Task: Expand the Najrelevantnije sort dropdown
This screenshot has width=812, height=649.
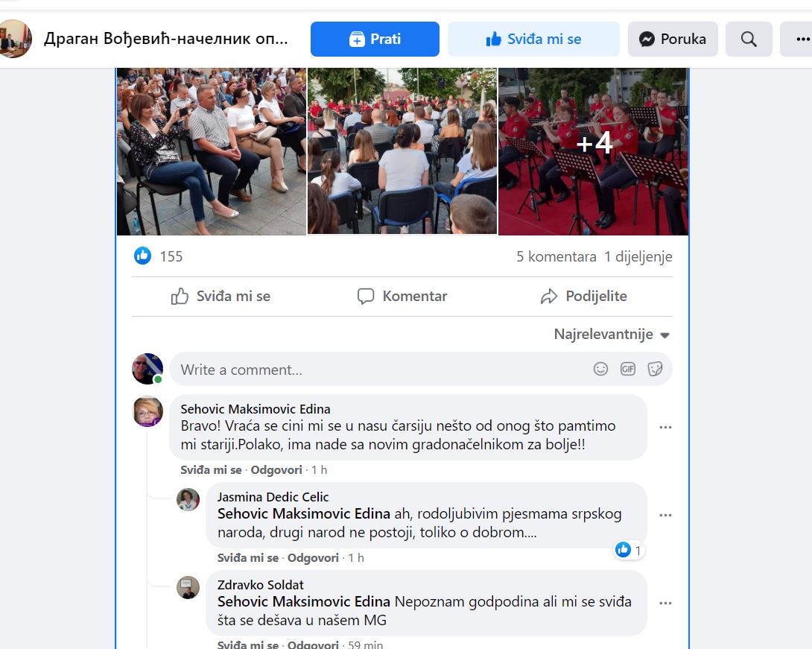Action: pos(612,335)
